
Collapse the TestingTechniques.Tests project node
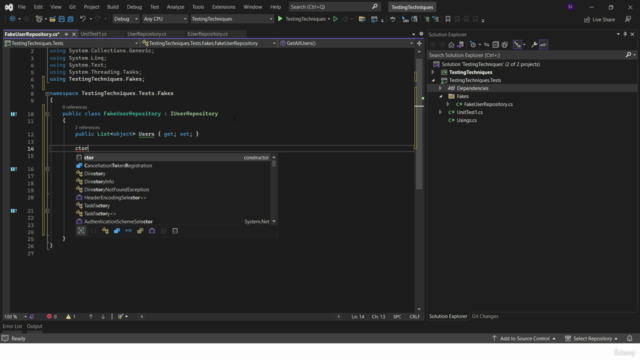coord(433,80)
